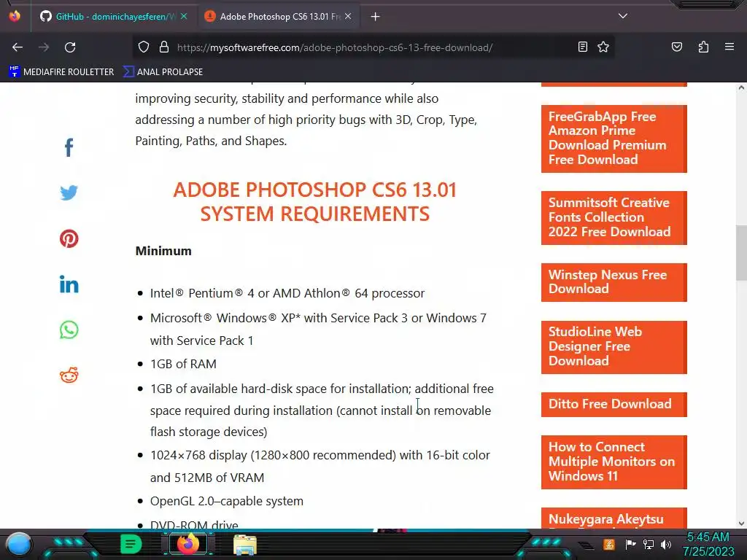Click "Intel Pentium 4 or AMD Athlon" item
747x560 pixels.
pyautogui.click(x=287, y=293)
